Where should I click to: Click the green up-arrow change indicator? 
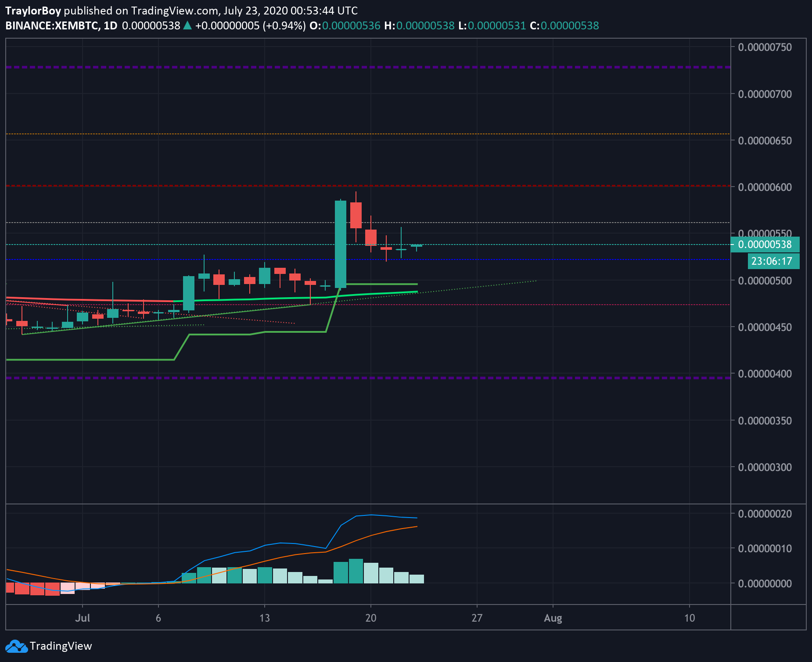click(187, 25)
